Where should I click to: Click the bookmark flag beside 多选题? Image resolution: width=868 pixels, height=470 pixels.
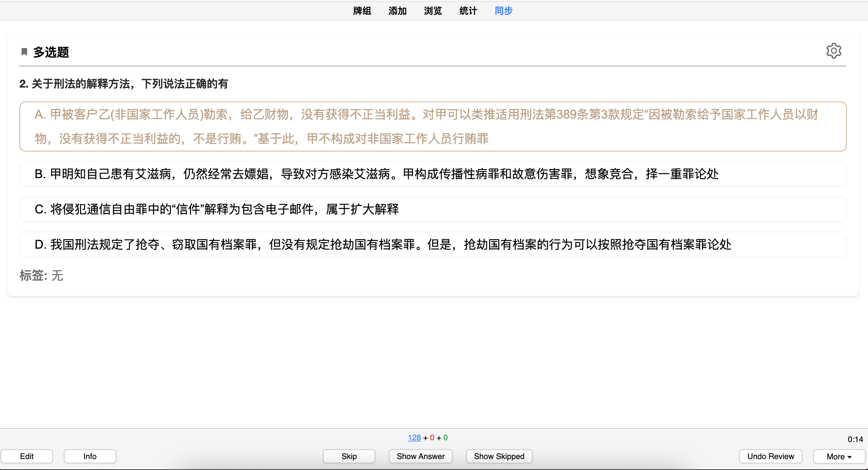click(x=24, y=52)
